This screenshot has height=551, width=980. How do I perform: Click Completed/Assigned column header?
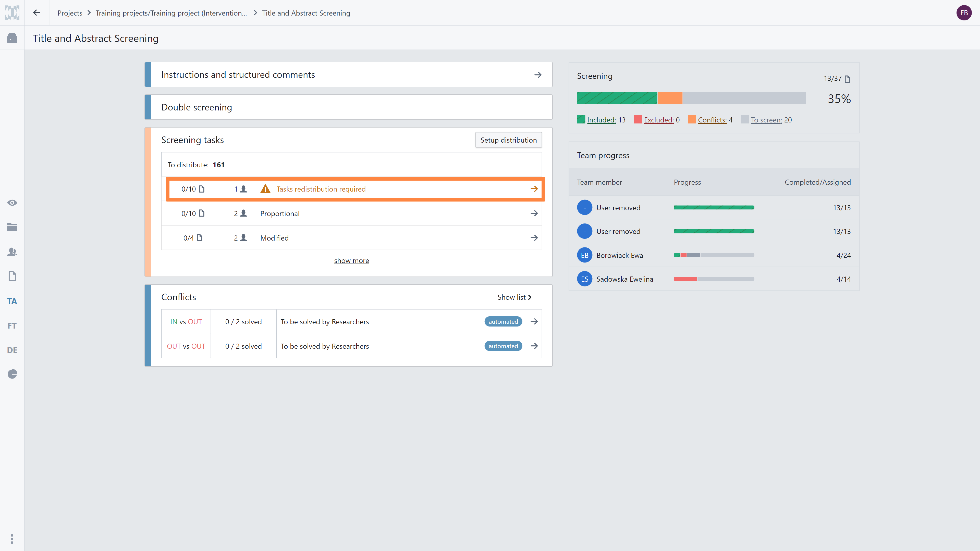click(x=817, y=182)
